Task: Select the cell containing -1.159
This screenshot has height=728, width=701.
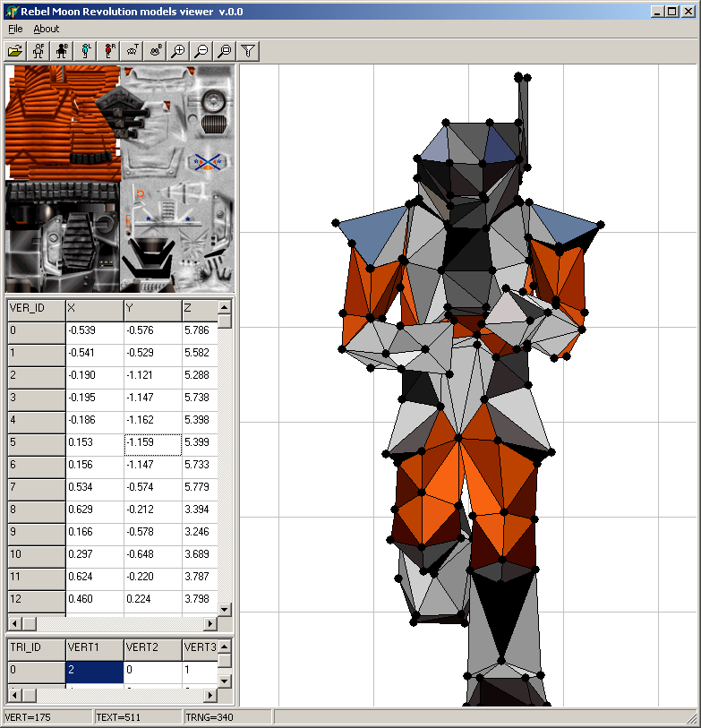Action: point(153,445)
